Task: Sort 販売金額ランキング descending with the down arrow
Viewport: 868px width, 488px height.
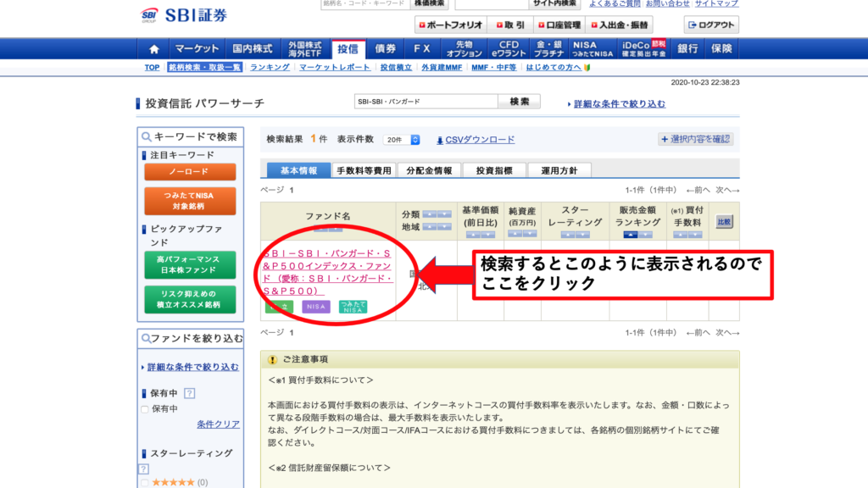Action: [x=645, y=236]
